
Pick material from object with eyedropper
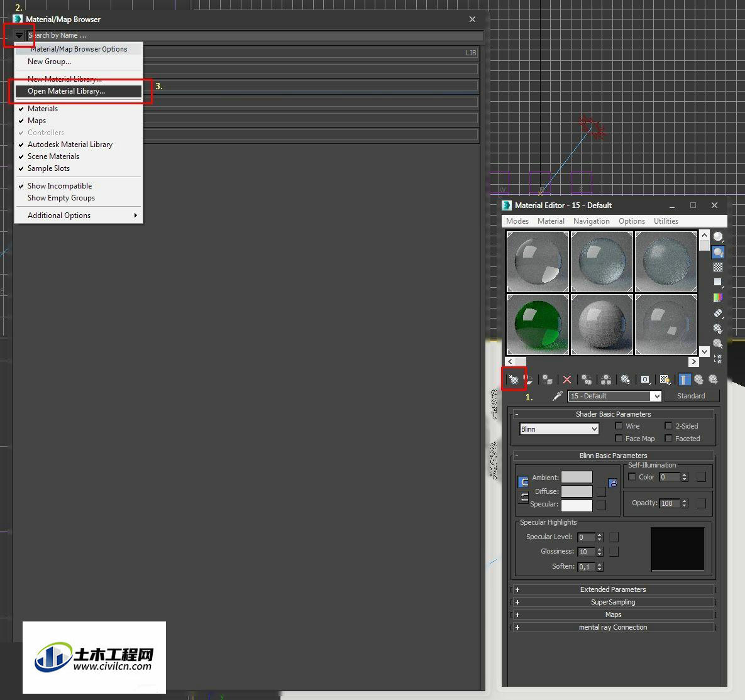pos(558,396)
